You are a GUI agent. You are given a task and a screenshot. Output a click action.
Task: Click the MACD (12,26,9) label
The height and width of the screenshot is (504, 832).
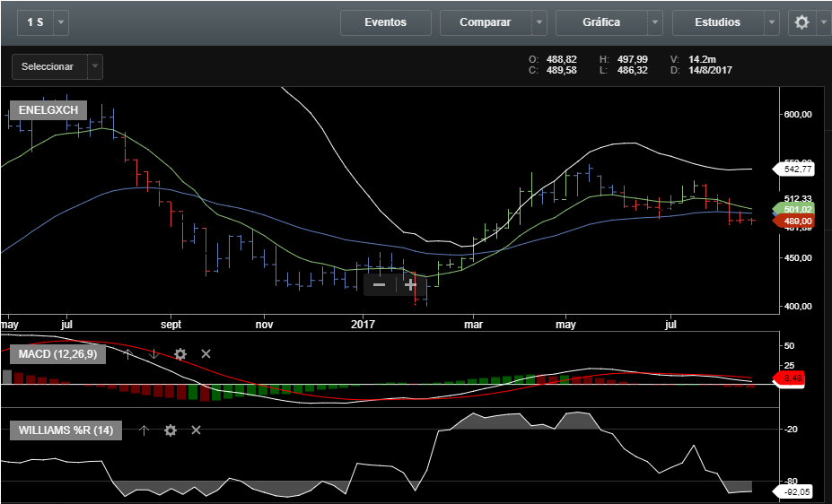57,354
